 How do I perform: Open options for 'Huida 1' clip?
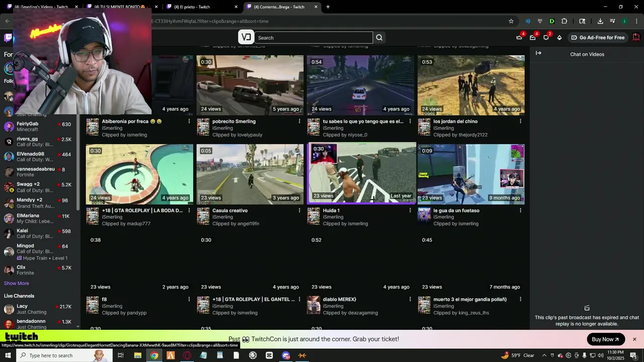[x=410, y=211]
